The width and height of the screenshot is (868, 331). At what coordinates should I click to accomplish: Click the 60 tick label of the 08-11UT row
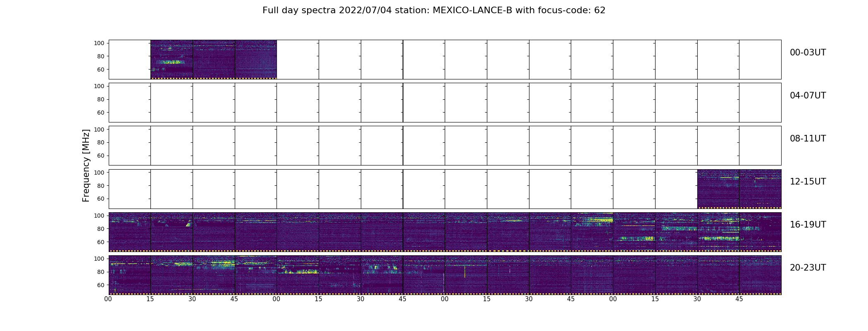[x=101, y=156]
